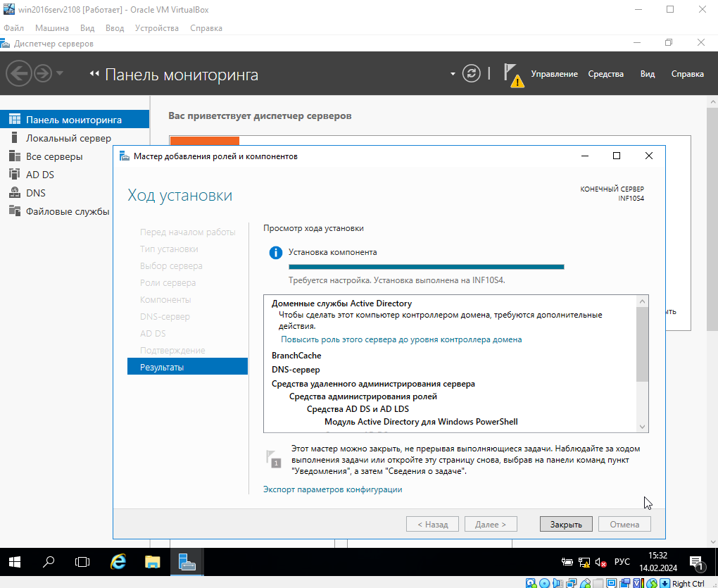
Task: Open navigation history dropdown beside forward arrow
Action: (60, 73)
